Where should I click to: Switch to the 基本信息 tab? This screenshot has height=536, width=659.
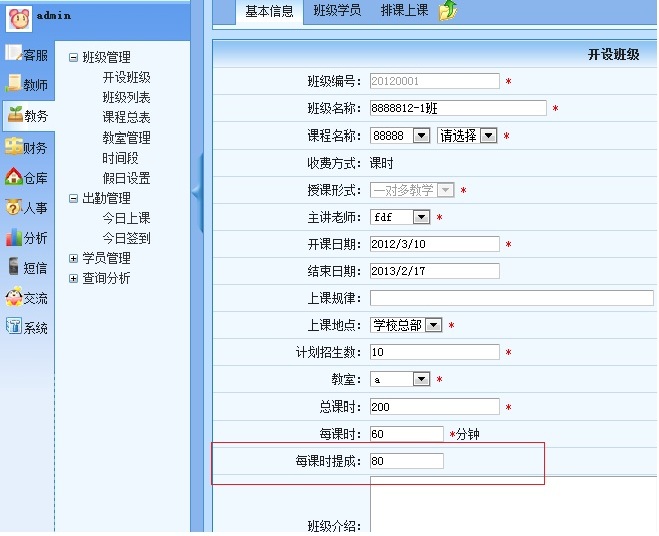click(x=269, y=11)
